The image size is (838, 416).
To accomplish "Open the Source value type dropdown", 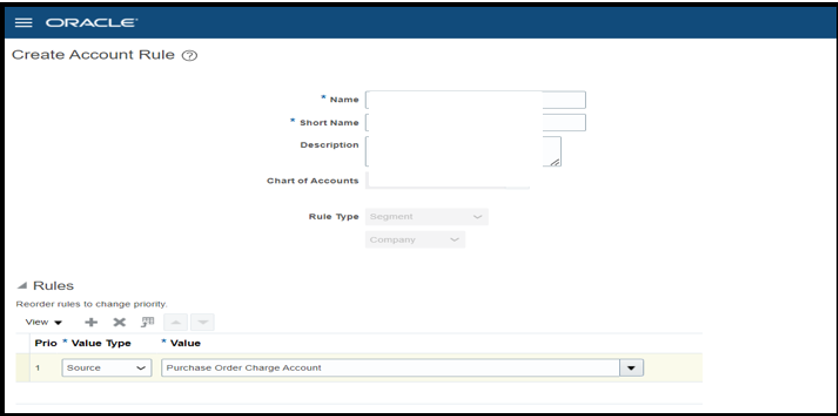I will [x=105, y=368].
